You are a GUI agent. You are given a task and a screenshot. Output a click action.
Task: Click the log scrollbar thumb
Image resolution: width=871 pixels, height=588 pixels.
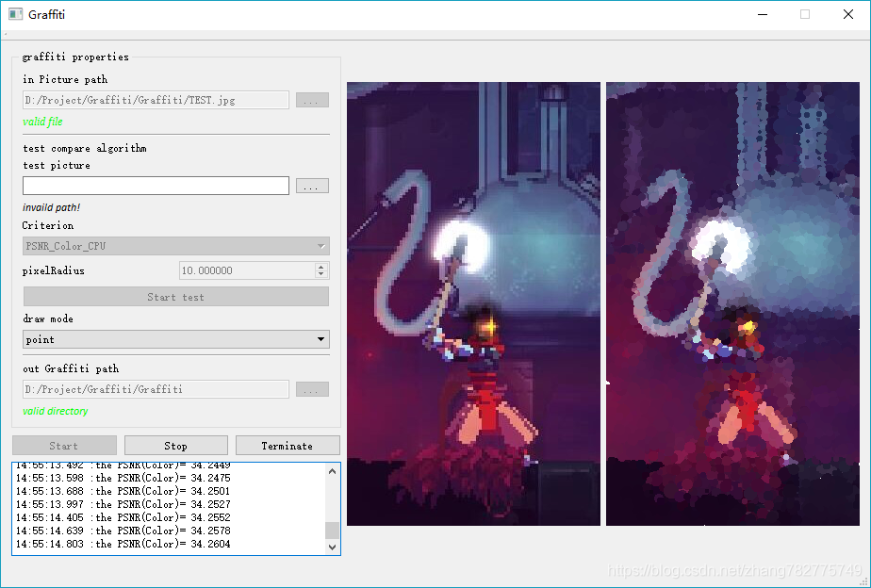pos(332,530)
